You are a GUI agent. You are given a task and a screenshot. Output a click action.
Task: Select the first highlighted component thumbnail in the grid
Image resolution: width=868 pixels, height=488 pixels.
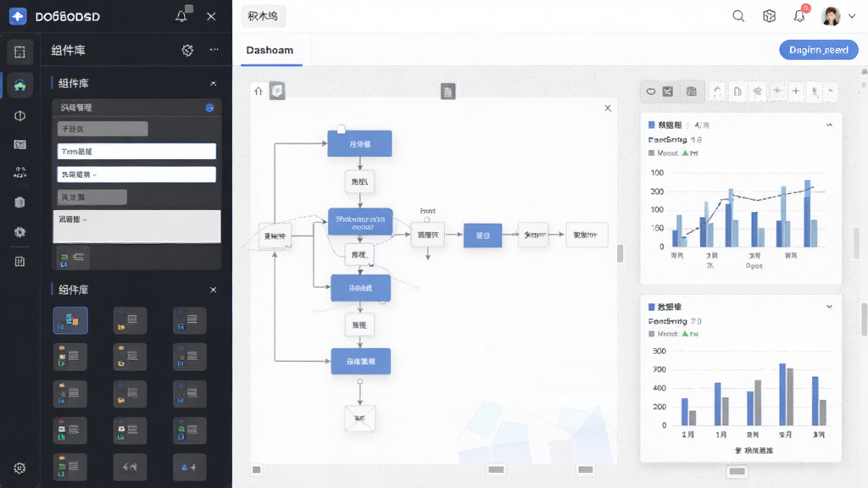pos(70,320)
